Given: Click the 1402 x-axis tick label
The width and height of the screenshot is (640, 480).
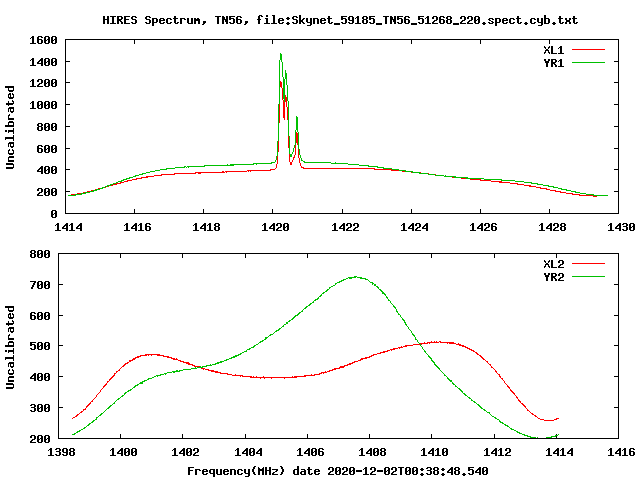Looking at the screenshot, I should (x=185, y=452).
